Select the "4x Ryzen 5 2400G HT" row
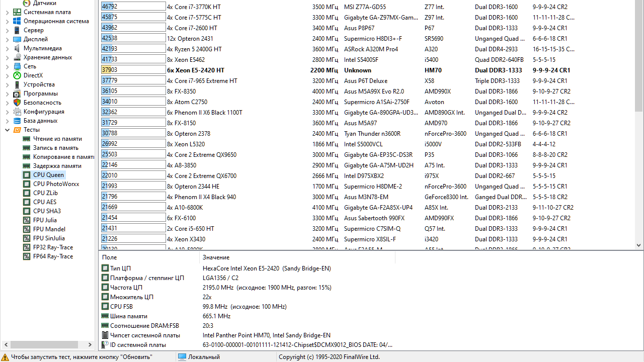644x362 pixels. (367, 49)
